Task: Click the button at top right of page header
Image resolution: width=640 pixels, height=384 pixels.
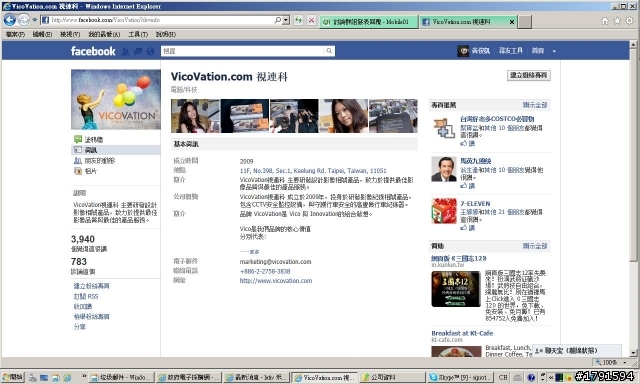Action: click(529, 75)
